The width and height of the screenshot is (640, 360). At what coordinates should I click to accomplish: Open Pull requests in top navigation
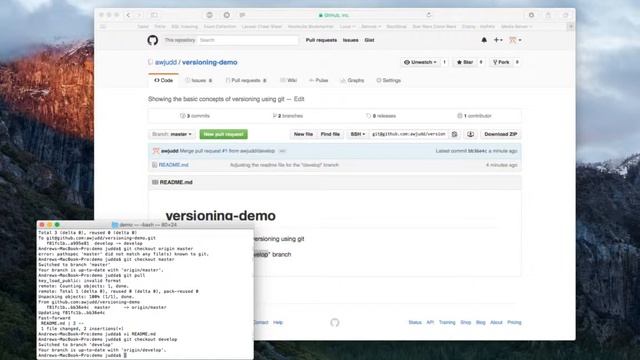point(321,40)
